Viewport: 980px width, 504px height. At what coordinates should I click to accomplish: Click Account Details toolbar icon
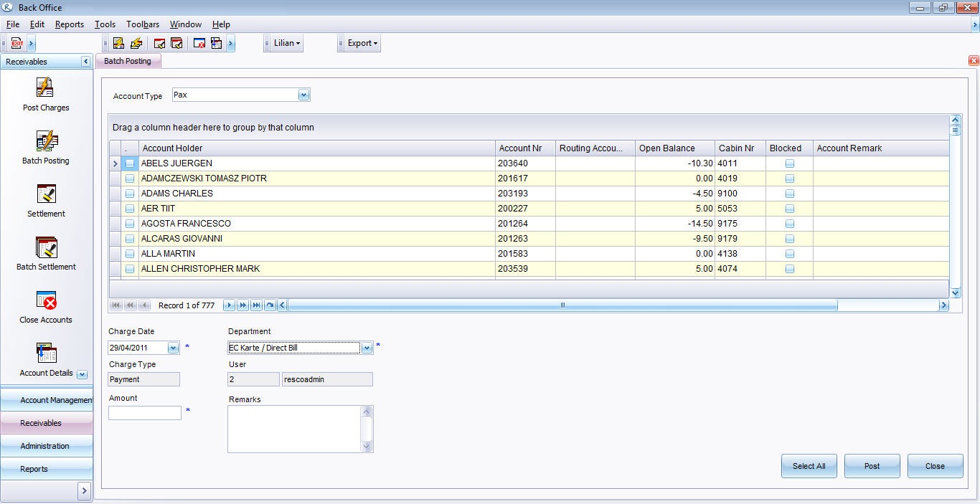tap(216, 43)
